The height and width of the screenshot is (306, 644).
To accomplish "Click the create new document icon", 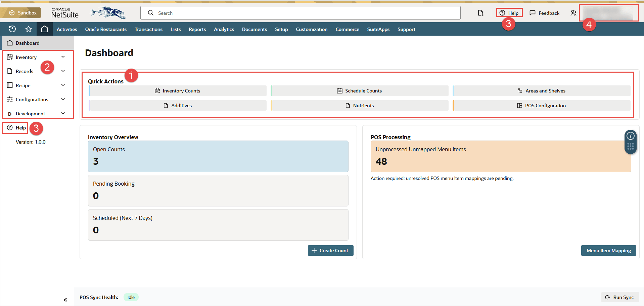I will click(480, 13).
